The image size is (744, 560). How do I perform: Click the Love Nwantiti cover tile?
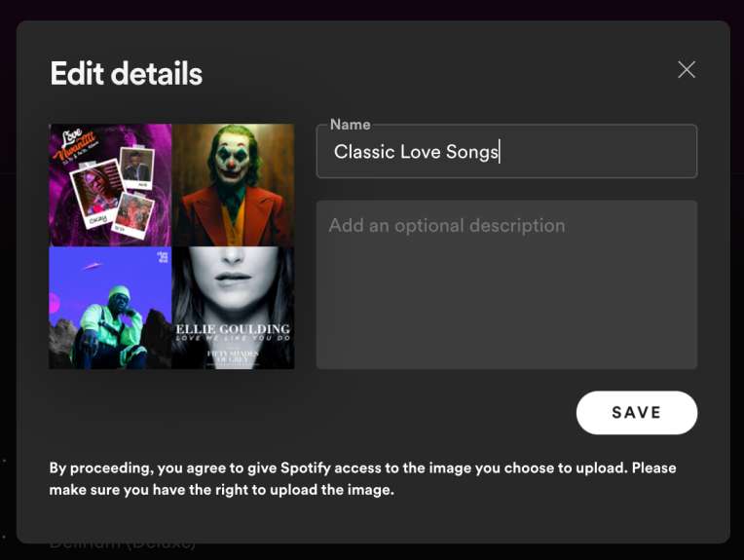point(110,185)
